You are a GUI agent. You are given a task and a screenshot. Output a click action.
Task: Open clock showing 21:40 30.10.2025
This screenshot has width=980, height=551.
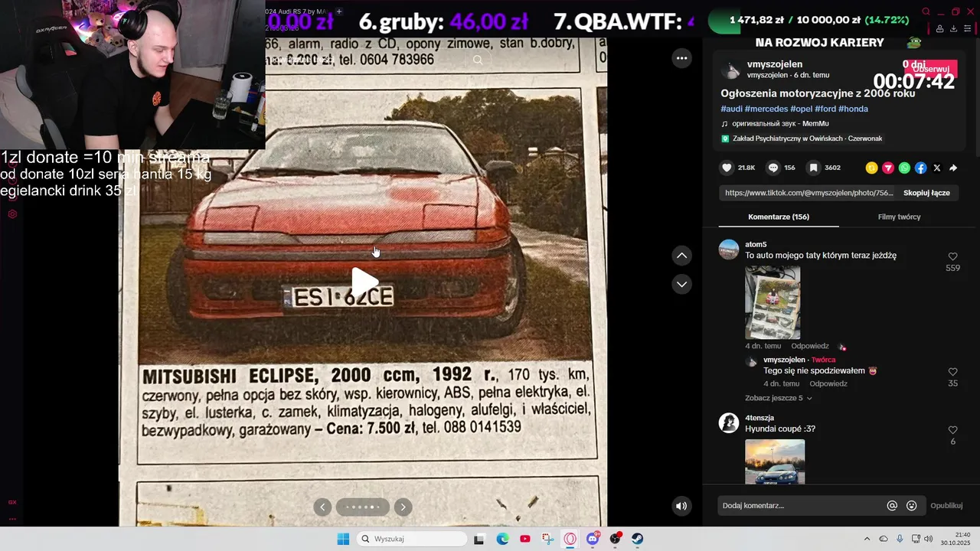click(x=956, y=539)
